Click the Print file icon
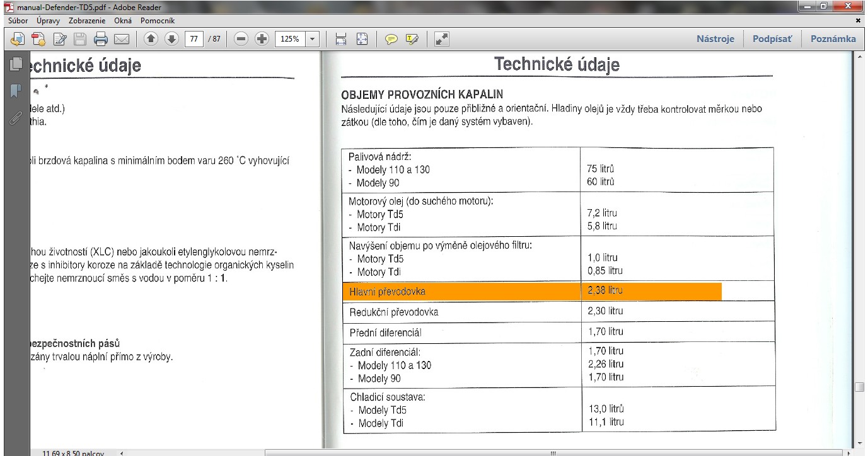The height and width of the screenshot is (456, 868). [x=101, y=39]
